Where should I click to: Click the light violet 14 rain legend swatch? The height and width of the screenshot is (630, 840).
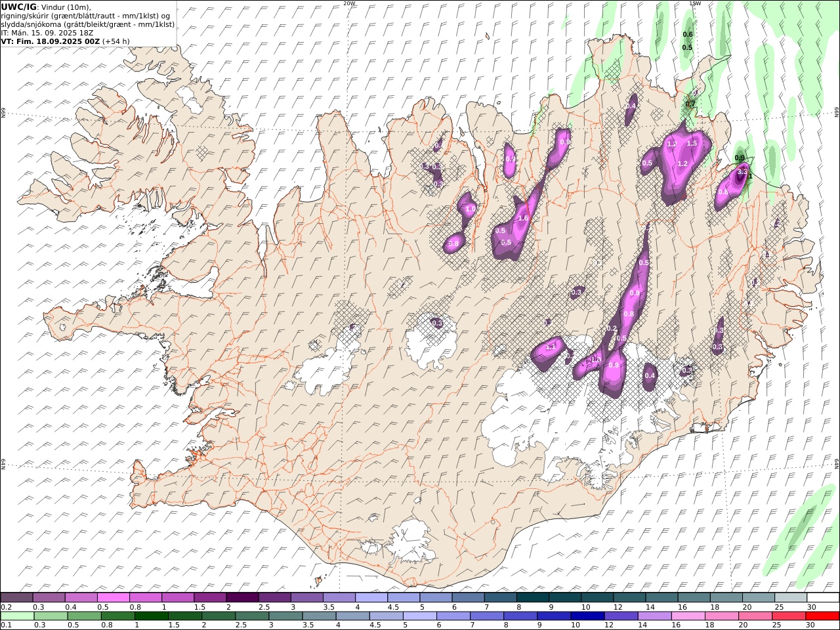point(654,616)
